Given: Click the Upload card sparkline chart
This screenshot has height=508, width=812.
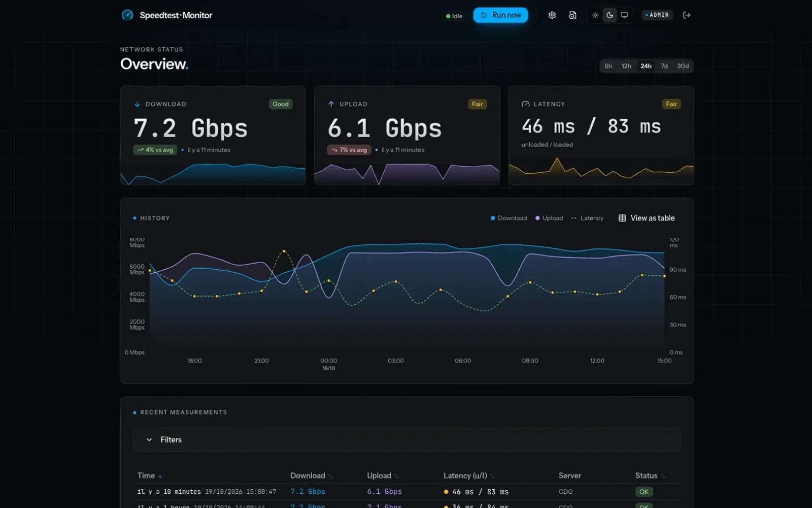Looking at the screenshot, I should click(407, 174).
